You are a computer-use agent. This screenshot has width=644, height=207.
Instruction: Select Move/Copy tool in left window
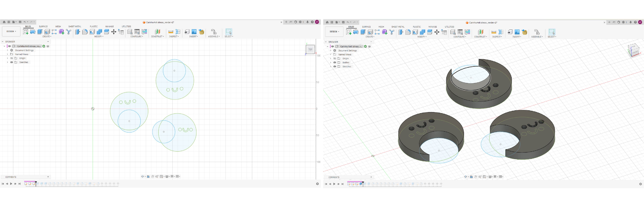point(114,32)
